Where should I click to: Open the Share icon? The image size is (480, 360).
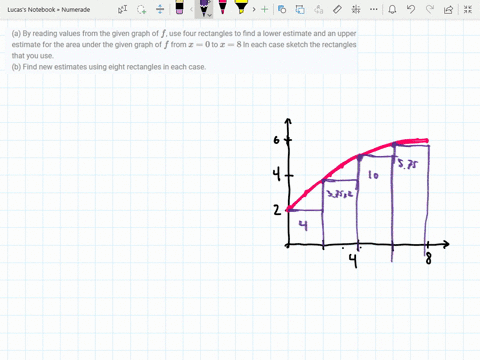(x=449, y=9)
